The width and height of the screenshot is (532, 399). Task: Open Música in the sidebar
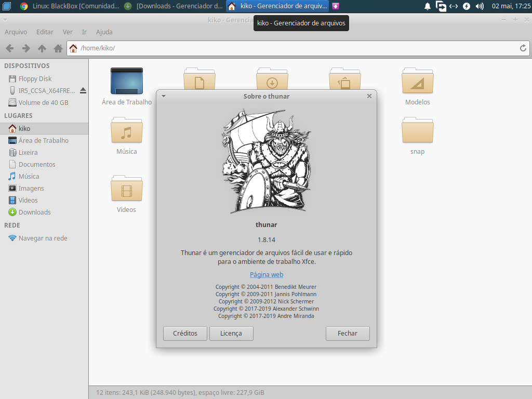(x=44, y=177)
